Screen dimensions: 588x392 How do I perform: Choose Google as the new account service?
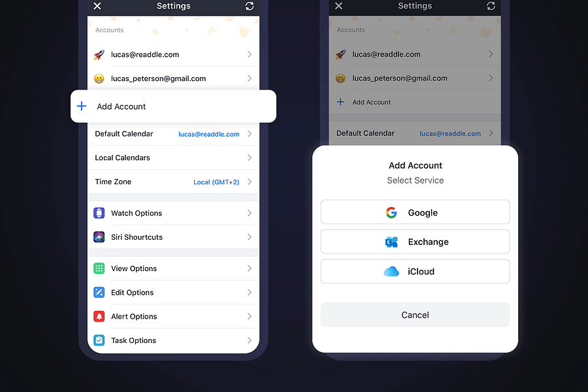(415, 212)
